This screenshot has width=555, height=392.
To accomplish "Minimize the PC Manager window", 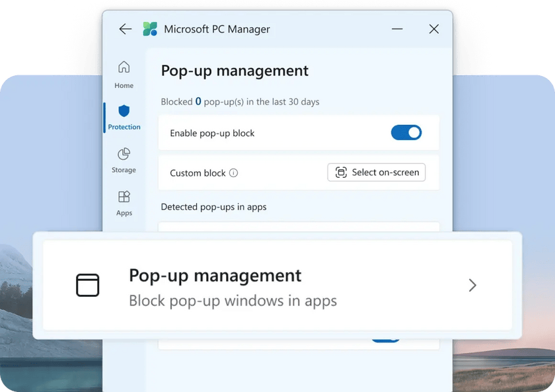I will point(397,29).
